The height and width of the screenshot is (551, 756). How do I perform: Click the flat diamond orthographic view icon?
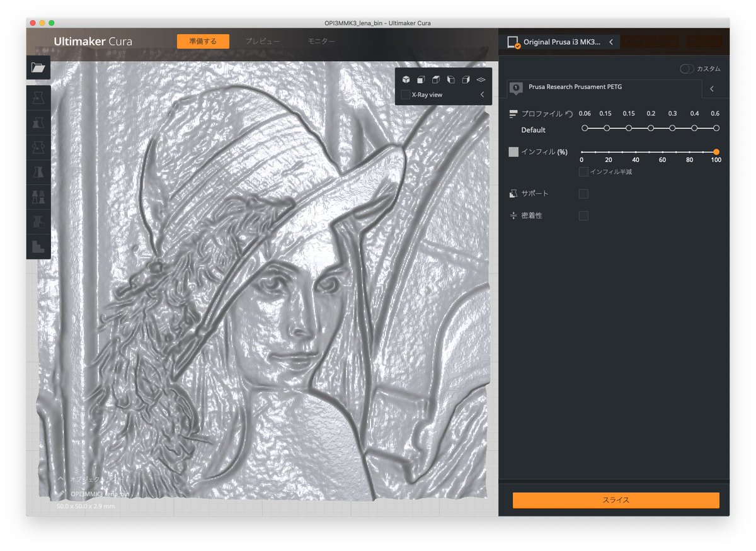[x=481, y=79]
